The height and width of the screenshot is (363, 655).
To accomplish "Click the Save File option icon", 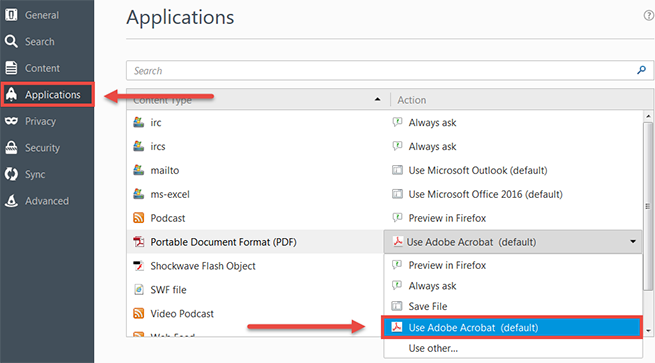I will [397, 306].
